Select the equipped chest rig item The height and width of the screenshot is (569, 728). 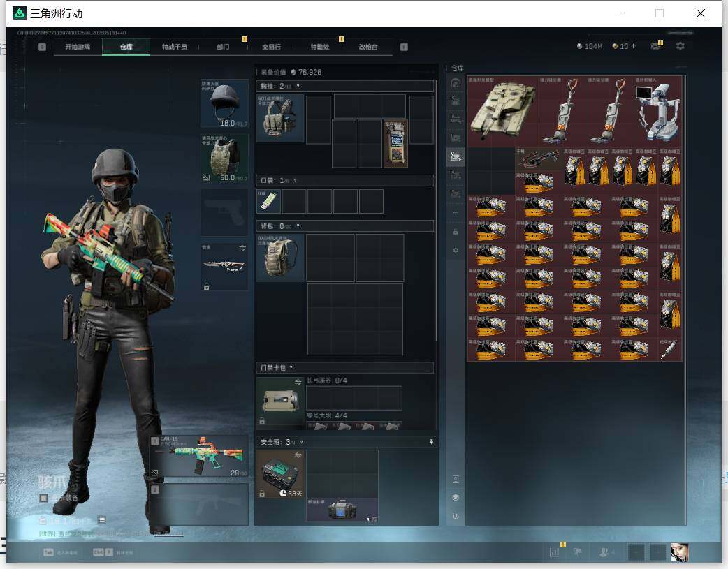pyautogui.click(x=280, y=119)
